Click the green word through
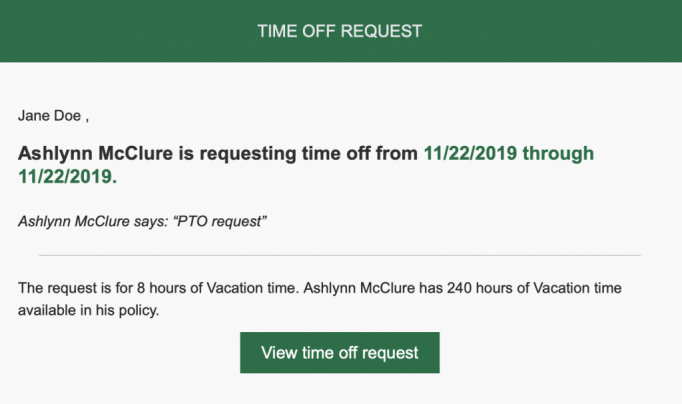Viewport: 682px width, 404px height. [x=558, y=154]
